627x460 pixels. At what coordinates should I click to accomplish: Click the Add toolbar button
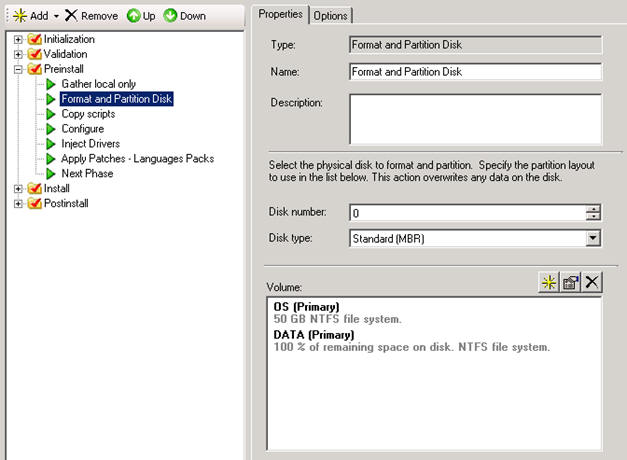(x=30, y=16)
